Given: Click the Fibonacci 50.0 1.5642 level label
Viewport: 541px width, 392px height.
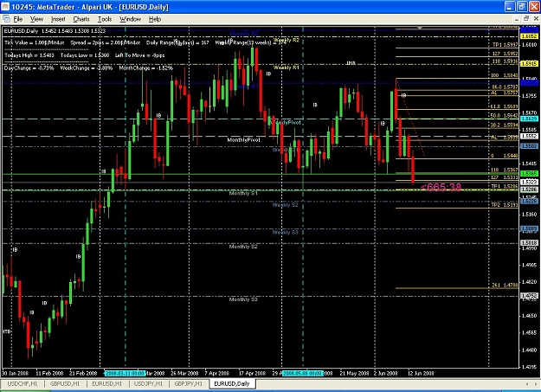Looking at the screenshot, I should (x=504, y=116).
